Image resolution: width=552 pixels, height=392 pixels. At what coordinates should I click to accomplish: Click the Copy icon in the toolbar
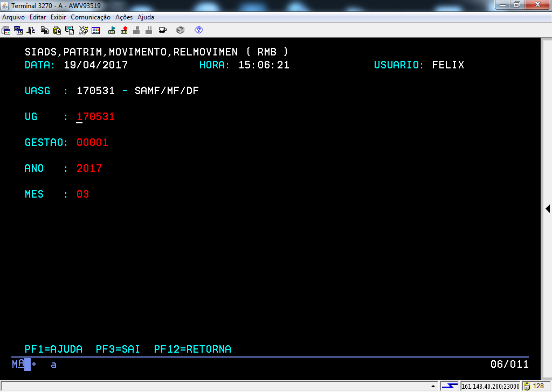pyautogui.click(x=45, y=30)
